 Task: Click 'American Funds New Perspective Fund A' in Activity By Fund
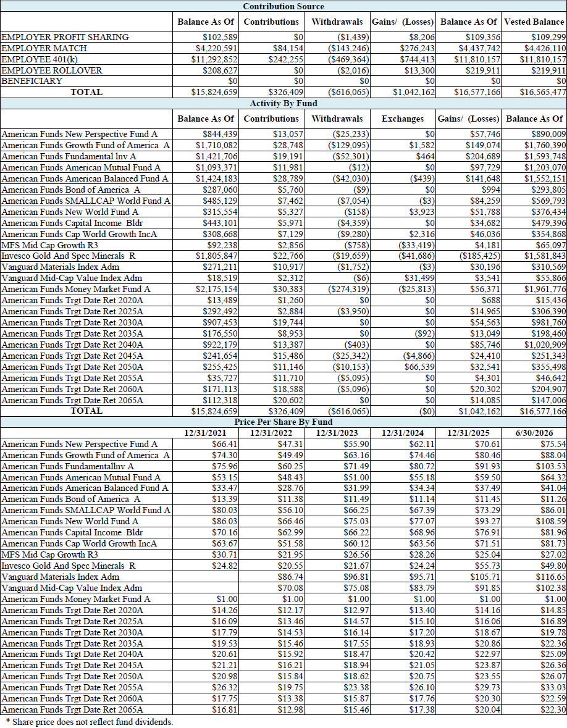(x=80, y=134)
